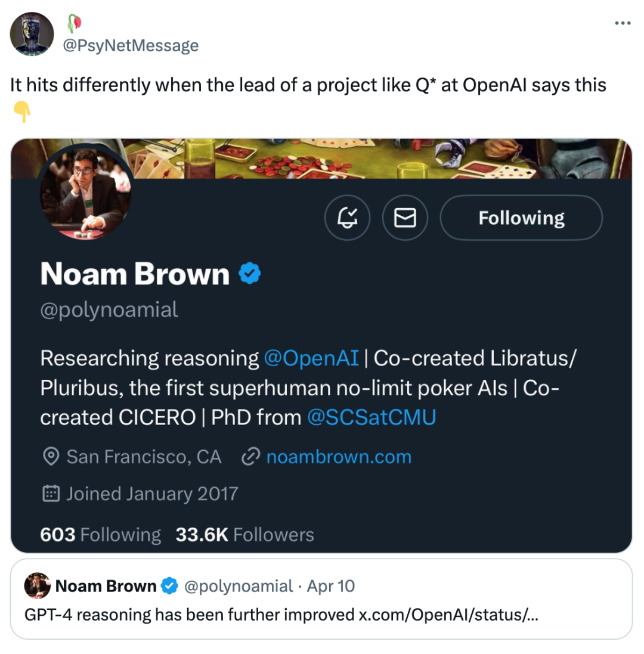The width and height of the screenshot is (644, 654).
Task: Click the chain link icon
Action: 249,457
